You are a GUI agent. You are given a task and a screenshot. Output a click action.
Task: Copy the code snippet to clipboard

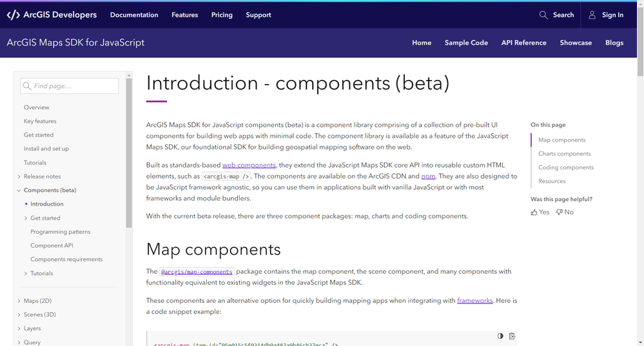tap(512, 336)
